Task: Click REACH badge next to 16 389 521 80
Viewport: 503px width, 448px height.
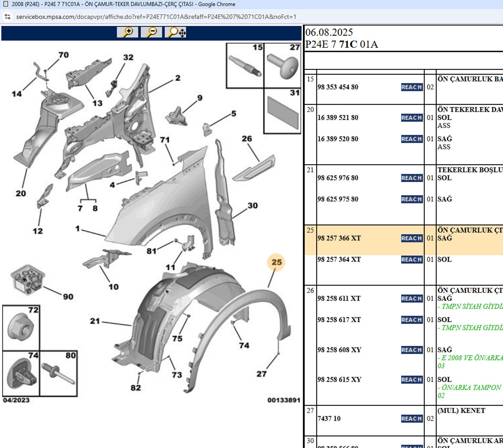Action: pos(411,118)
